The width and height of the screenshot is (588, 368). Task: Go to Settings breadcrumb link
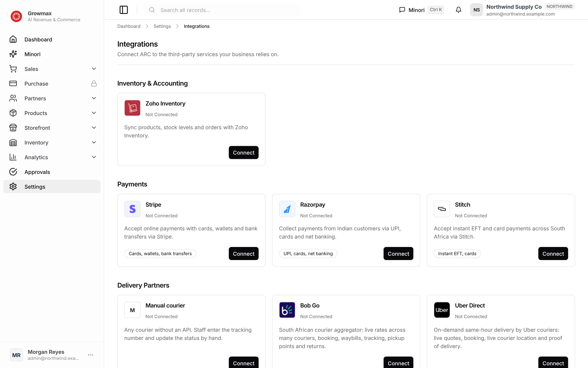[162, 26]
